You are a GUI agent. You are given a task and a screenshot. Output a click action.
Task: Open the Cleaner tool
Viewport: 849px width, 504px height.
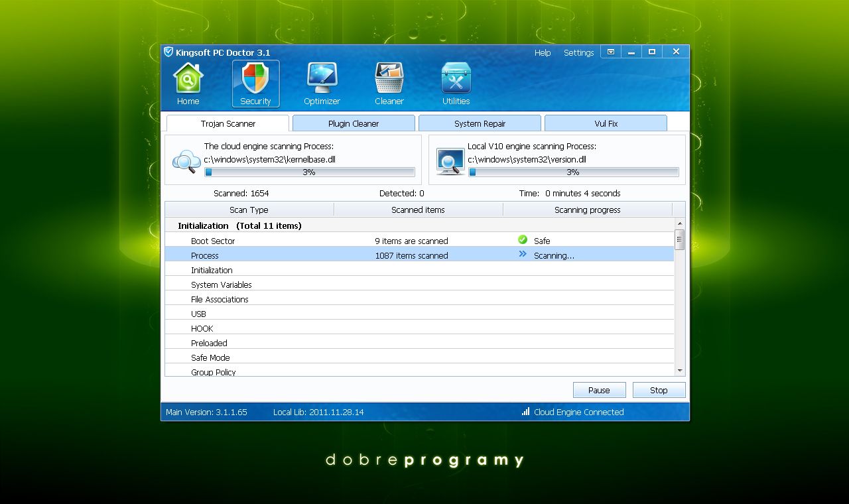[x=389, y=84]
